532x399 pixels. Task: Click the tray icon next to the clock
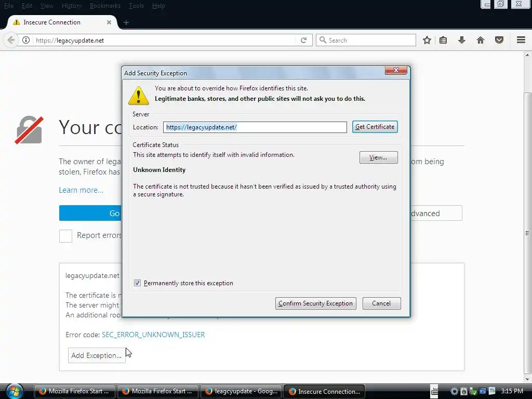(x=492, y=391)
